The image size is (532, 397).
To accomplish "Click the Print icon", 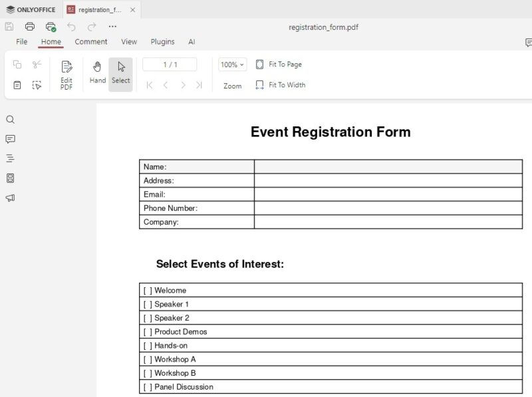I will click(29, 27).
